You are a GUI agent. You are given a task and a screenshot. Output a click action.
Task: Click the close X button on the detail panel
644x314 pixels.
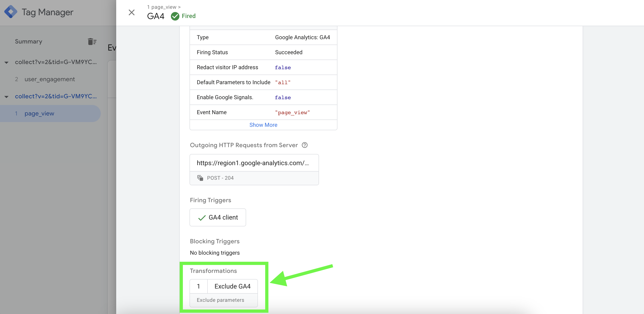pyautogui.click(x=132, y=12)
